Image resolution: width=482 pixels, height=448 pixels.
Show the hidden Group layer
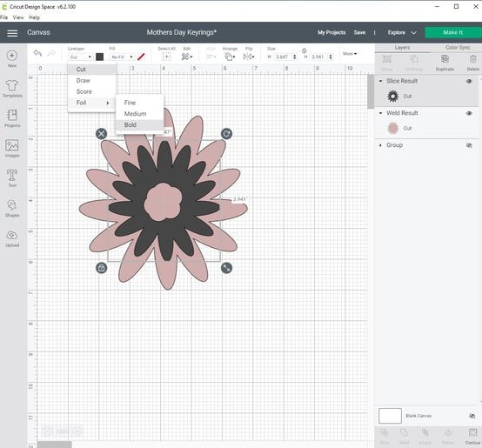coord(469,145)
